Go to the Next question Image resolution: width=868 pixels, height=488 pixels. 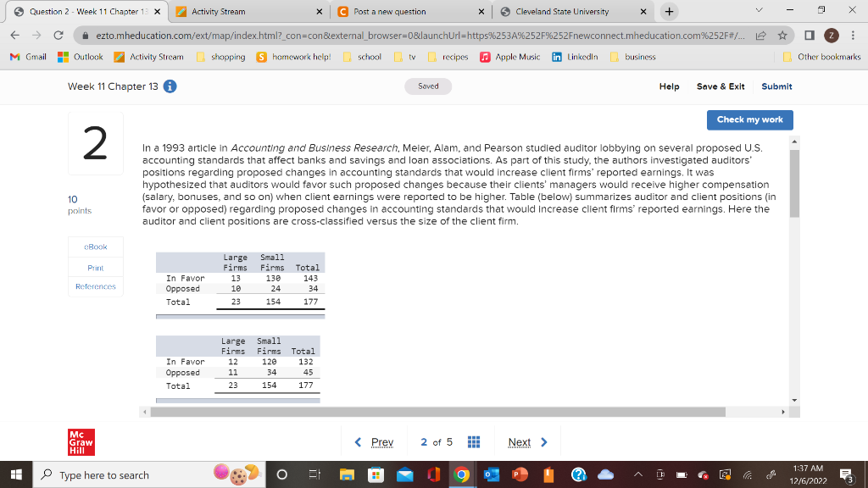(x=527, y=442)
